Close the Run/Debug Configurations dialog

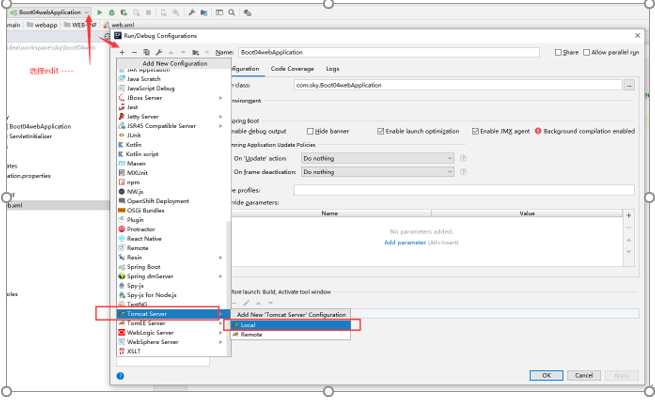point(637,36)
